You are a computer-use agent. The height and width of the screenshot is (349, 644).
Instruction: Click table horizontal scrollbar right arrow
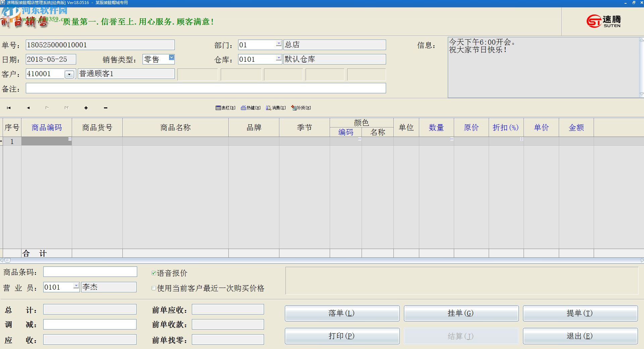click(x=642, y=260)
